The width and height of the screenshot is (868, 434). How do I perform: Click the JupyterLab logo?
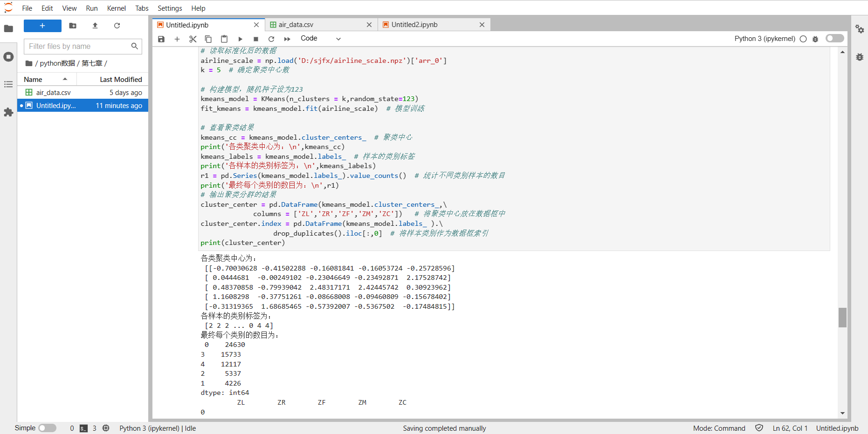pos(8,7)
